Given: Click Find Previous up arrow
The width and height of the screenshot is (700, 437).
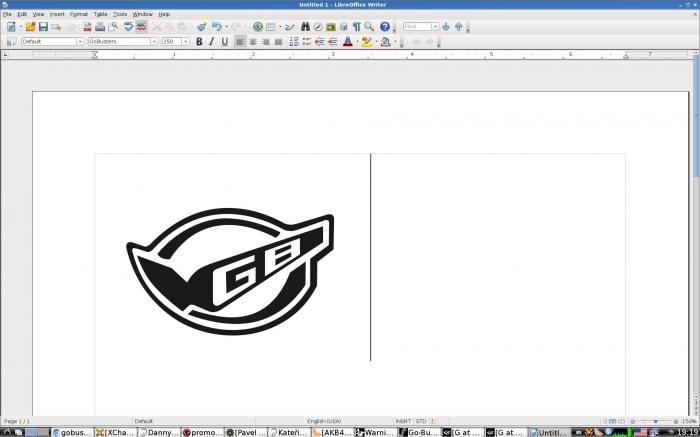Looking at the screenshot, I should 458,27.
